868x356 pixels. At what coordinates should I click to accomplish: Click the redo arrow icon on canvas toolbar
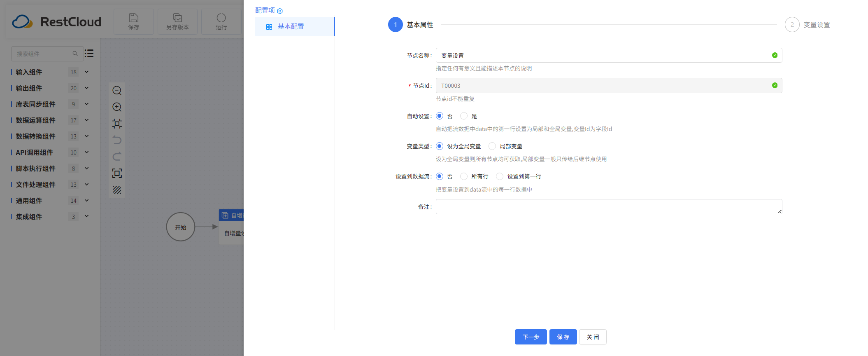point(117,157)
